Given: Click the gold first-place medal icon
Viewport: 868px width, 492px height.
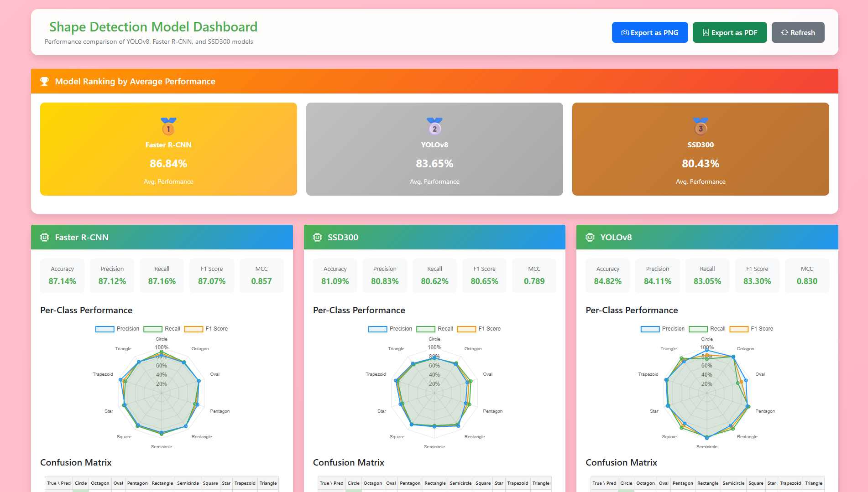Looking at the screenshot, I should point(168,126).
